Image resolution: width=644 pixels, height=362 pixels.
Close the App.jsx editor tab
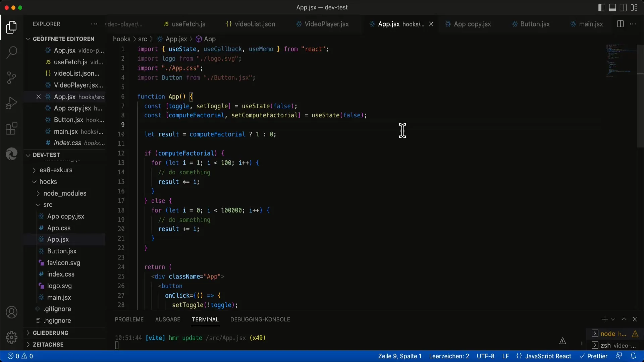[x=431, y=24]
